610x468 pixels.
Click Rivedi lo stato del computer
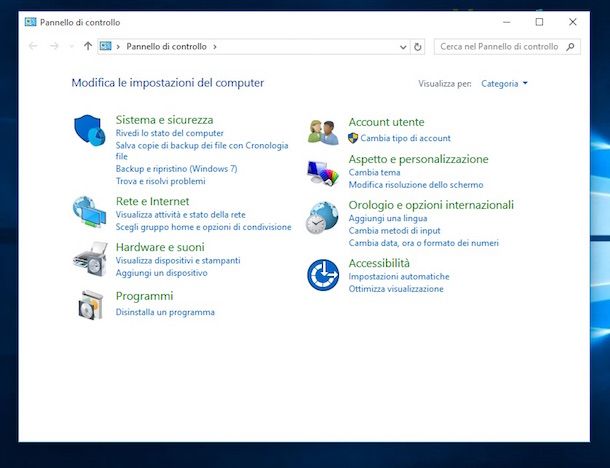click(170, 133)
